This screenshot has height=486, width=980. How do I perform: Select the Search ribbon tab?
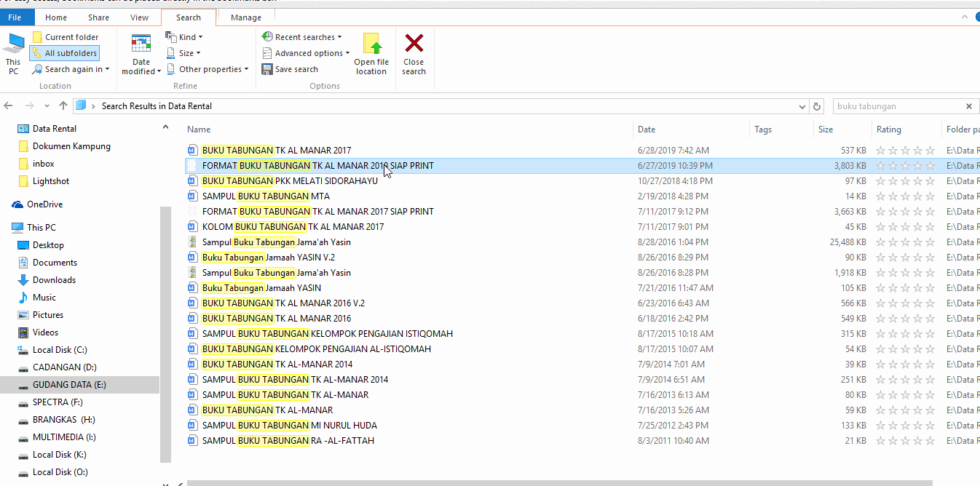[x=189, y=17]
